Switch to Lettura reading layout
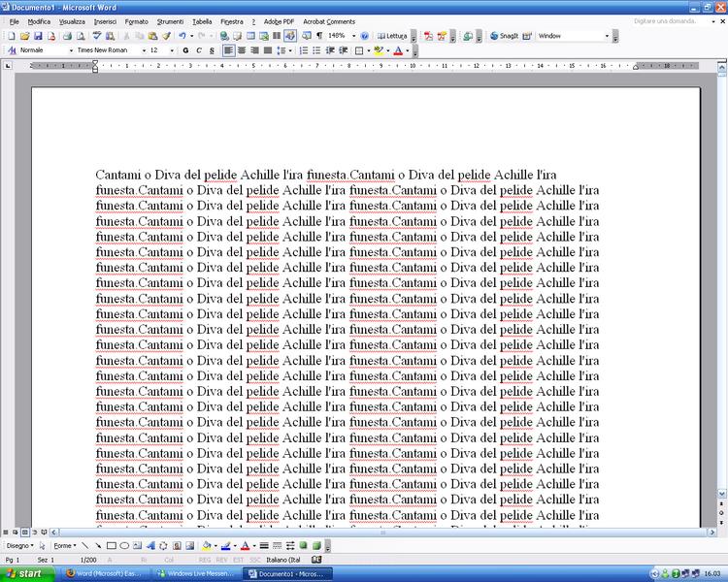The height and width of the screenshot is (582, 728). click(392, 36)
